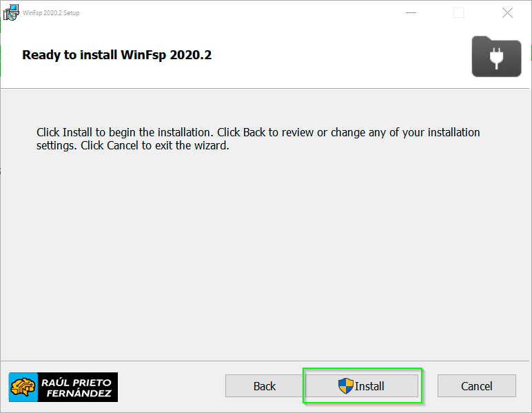Click the plug folder icon in header
The image size is (532, 413).
click(496, 56)
